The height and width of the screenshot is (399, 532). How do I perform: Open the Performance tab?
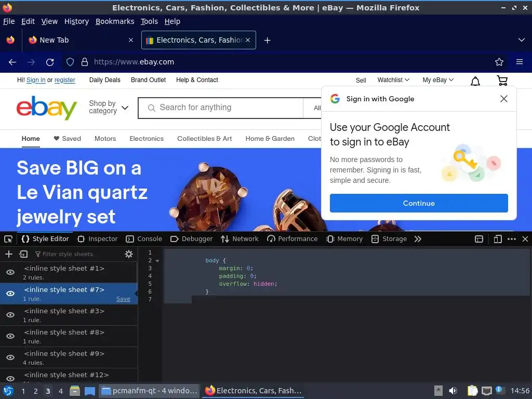292,239
